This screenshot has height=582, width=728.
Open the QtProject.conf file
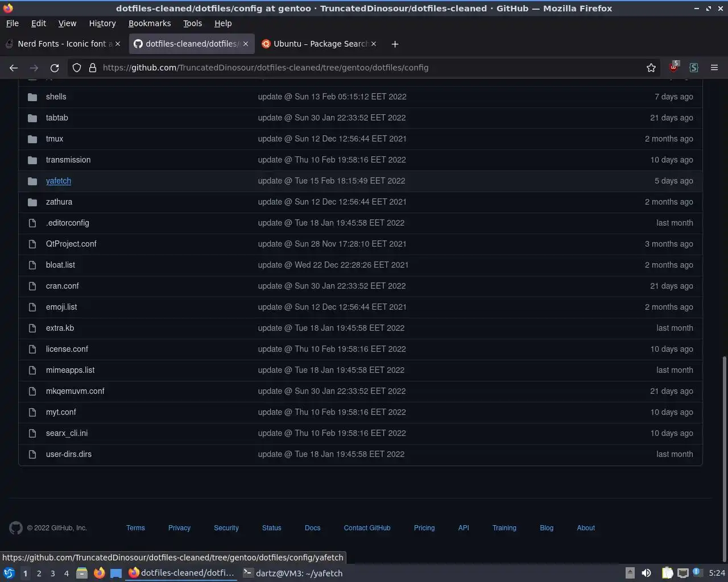tap(71, 244)
